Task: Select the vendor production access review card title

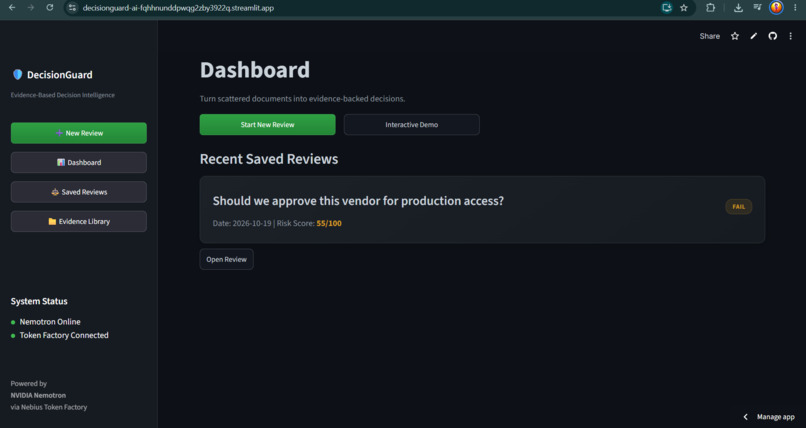Action: click(x=358, y=201)
